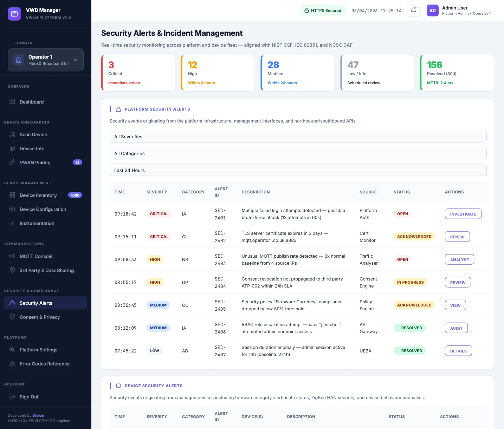Click the Slipion developer link
This screenshot has height=429, width=504.
click(38, 415)
